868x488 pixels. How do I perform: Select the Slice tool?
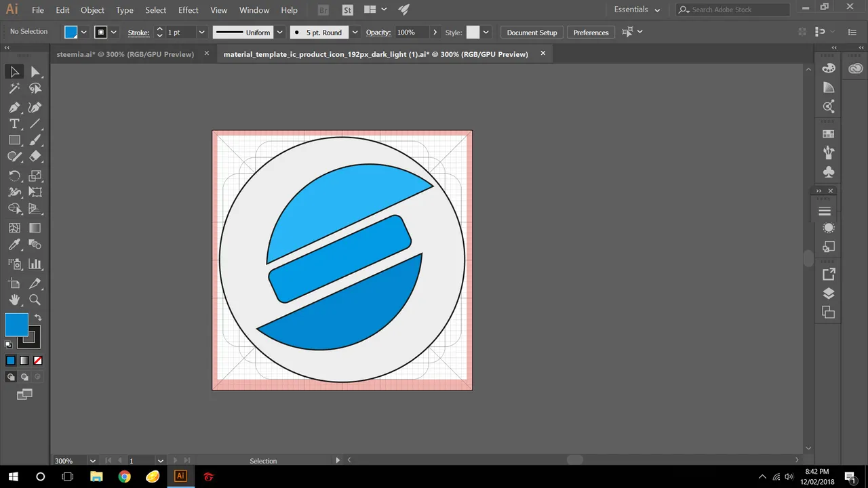pos(35,283)
